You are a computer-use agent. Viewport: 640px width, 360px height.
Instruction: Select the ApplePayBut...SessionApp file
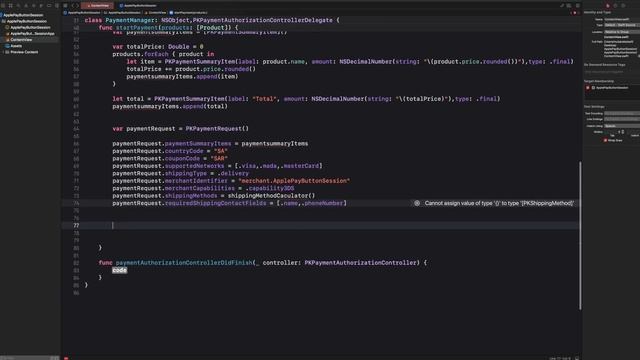[x=32, y=33]
